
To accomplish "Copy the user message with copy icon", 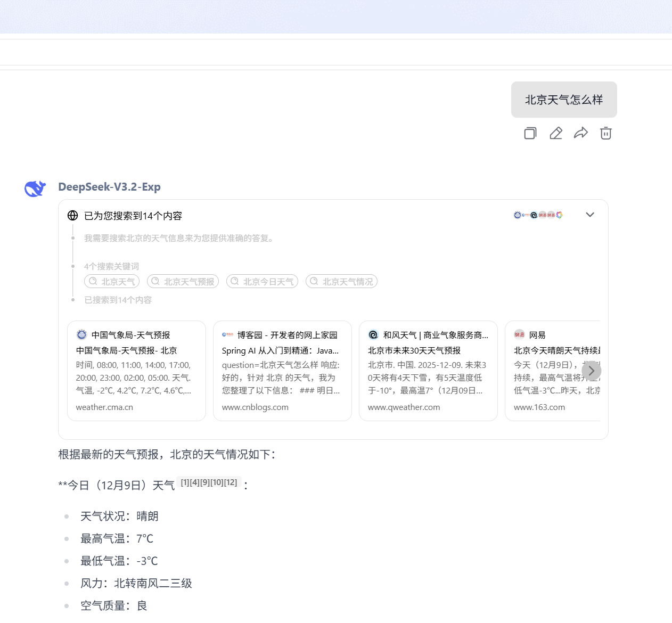I will (530, 133).
